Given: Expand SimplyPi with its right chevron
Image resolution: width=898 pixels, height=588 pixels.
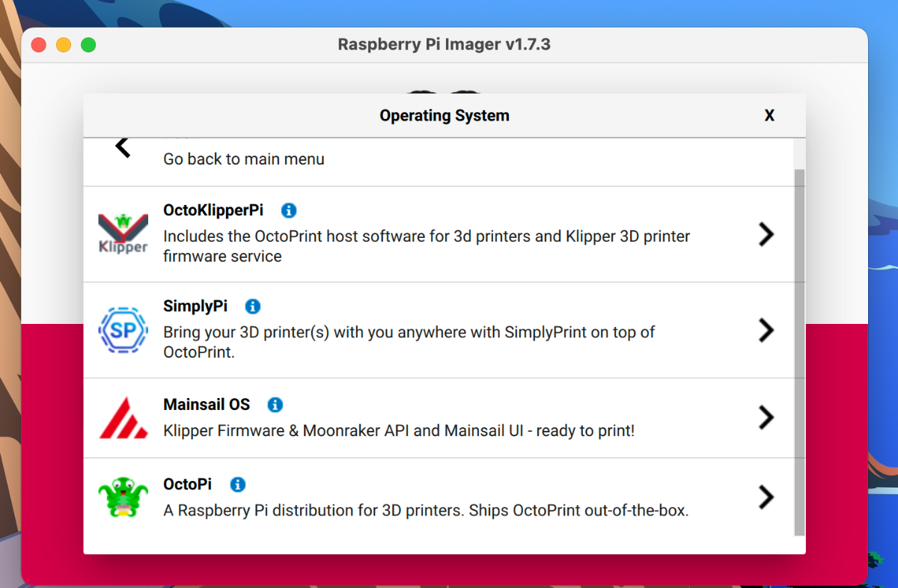Looking at the screenshot, I should pos(766,330).
